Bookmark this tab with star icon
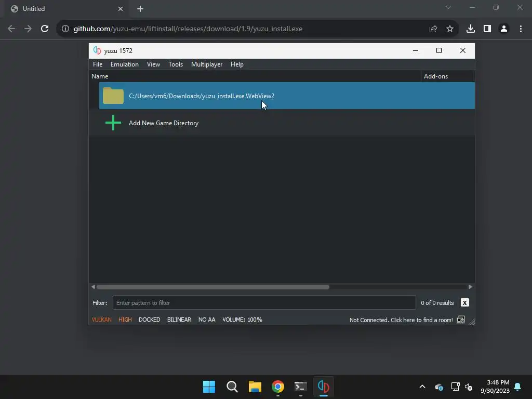This screenshot has height=399, width=532. point(450,29)
